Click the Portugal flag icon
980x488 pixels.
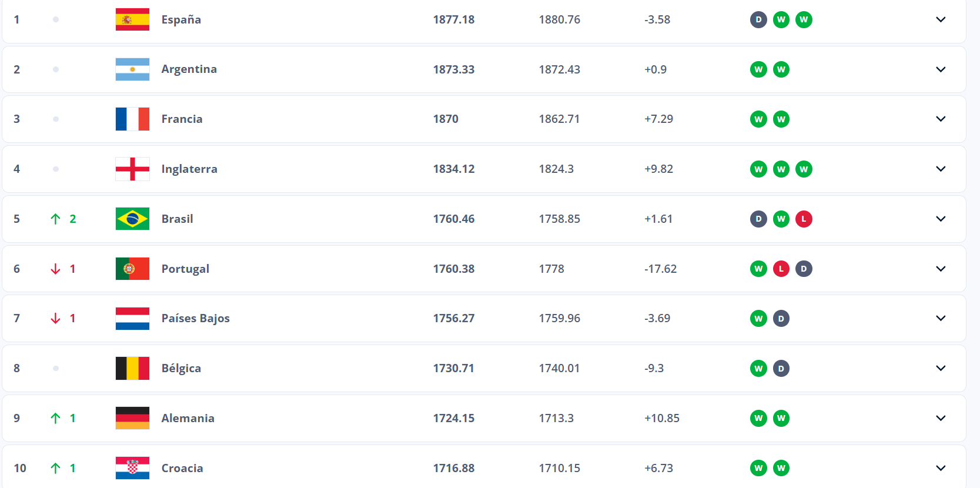(x=132, y=269)
